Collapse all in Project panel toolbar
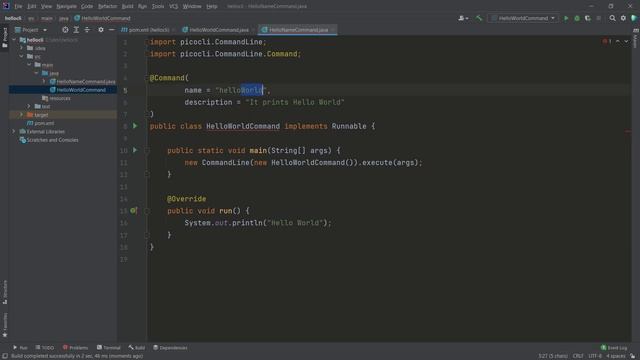The height and width of the screenshot is (360, 640). pyautogui.click(x=87, y=30)
